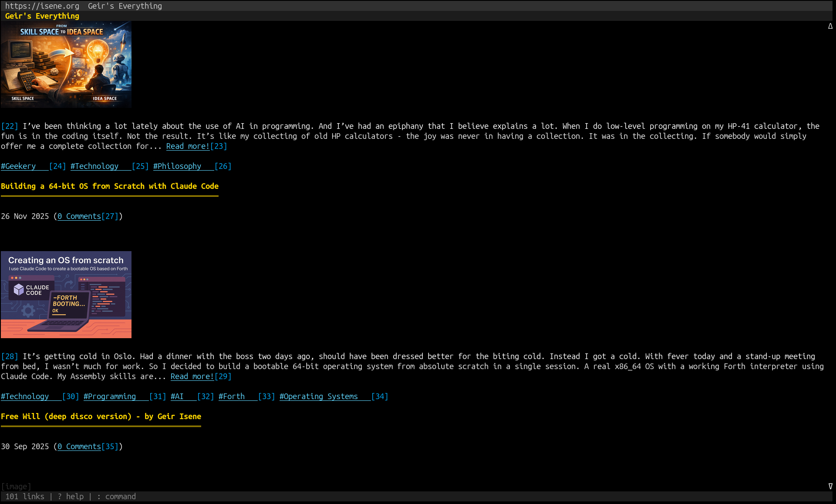The width and height of the screenshot is (836, 504).
Task: Open Read more! link for the AI epiphany post
Action: click(x=187, y=146)
